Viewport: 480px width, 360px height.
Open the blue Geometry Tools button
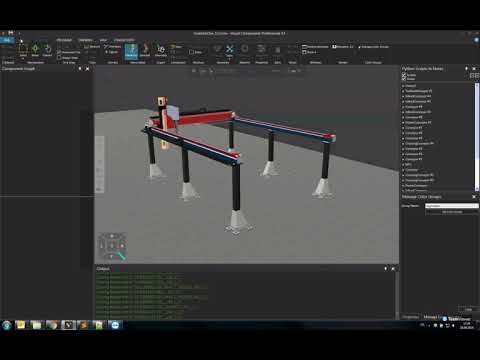pos(230,51)
